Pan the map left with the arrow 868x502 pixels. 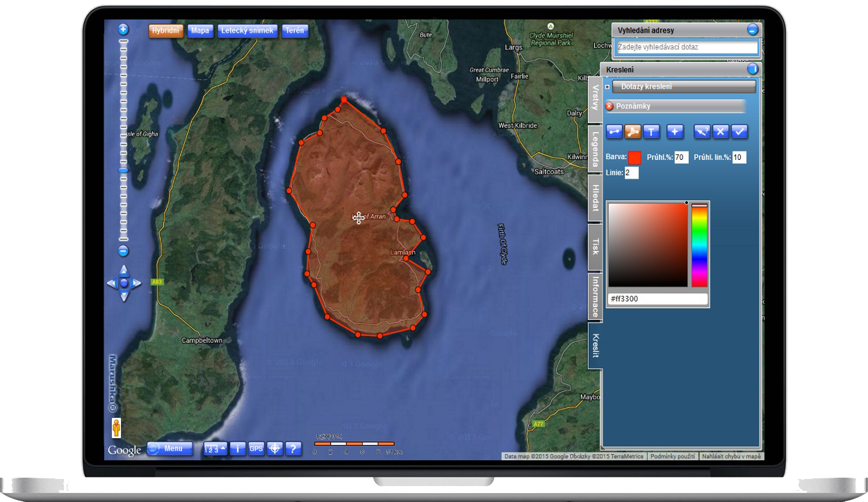(x=111, y=283)
